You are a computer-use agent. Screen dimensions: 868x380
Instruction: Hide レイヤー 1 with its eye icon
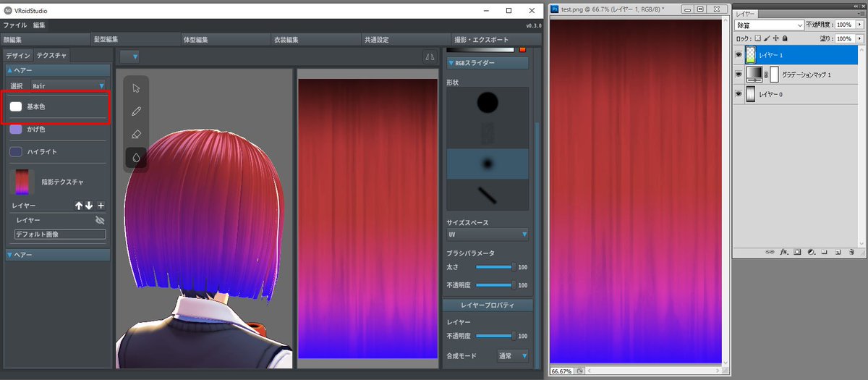[739, 54]
